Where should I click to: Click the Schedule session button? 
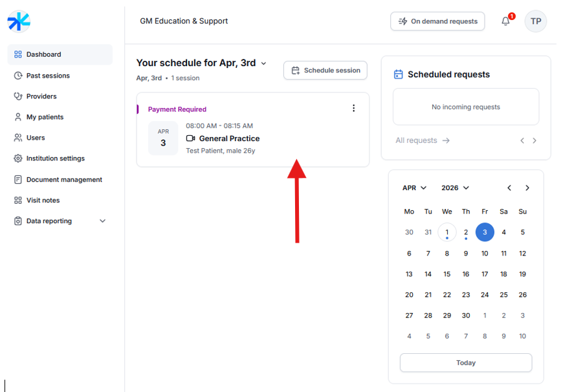[325, 71]
